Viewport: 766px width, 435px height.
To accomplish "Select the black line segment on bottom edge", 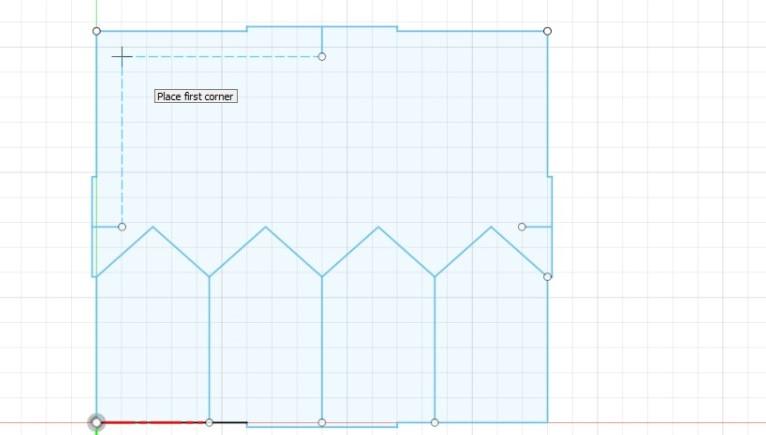I will [230, 422].
